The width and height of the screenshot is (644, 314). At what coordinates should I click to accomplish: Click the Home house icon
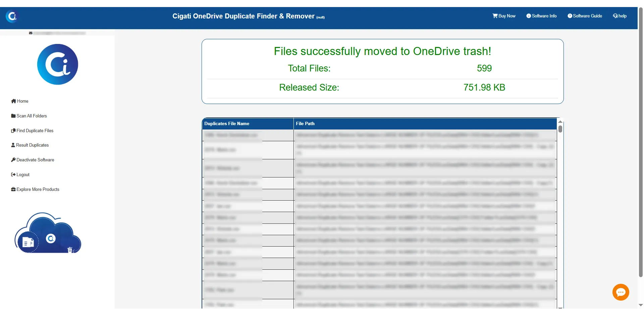[13, 101]
